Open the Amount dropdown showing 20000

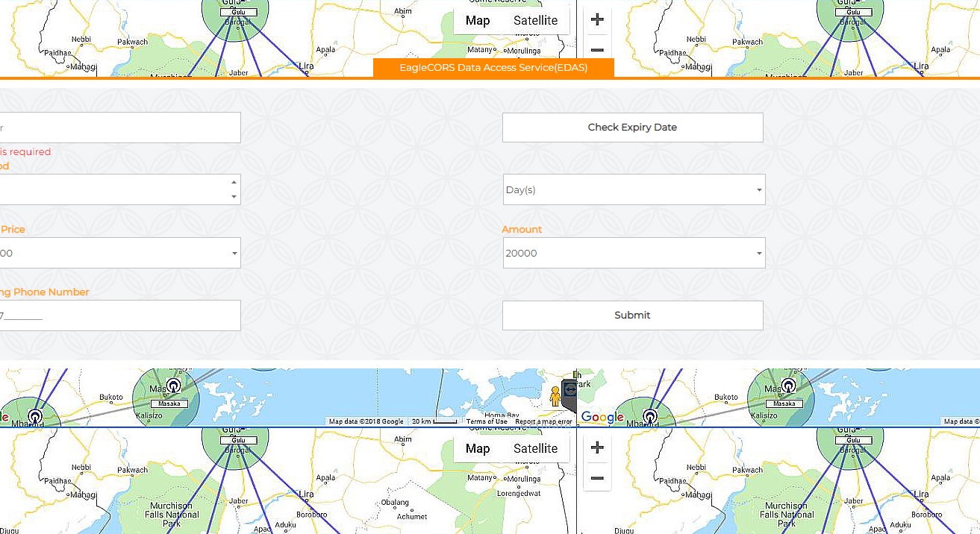634,253
